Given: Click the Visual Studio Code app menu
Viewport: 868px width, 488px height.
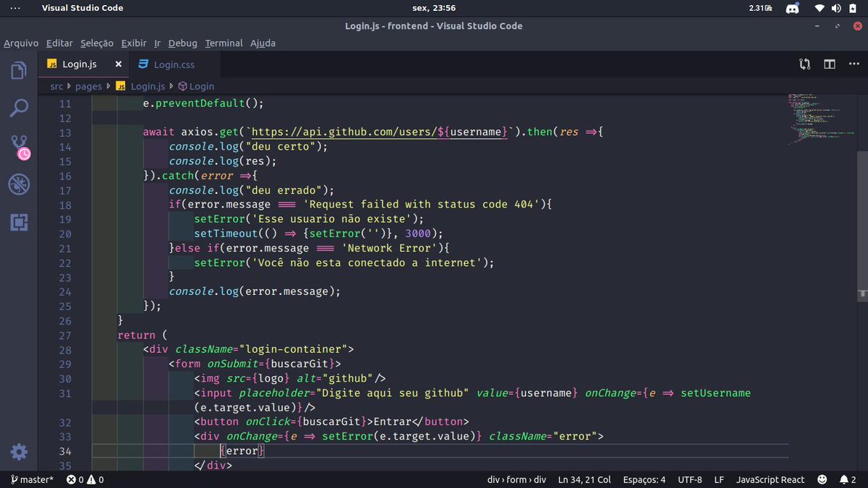Looking at the screenshot, I should [x=82, y=8].
